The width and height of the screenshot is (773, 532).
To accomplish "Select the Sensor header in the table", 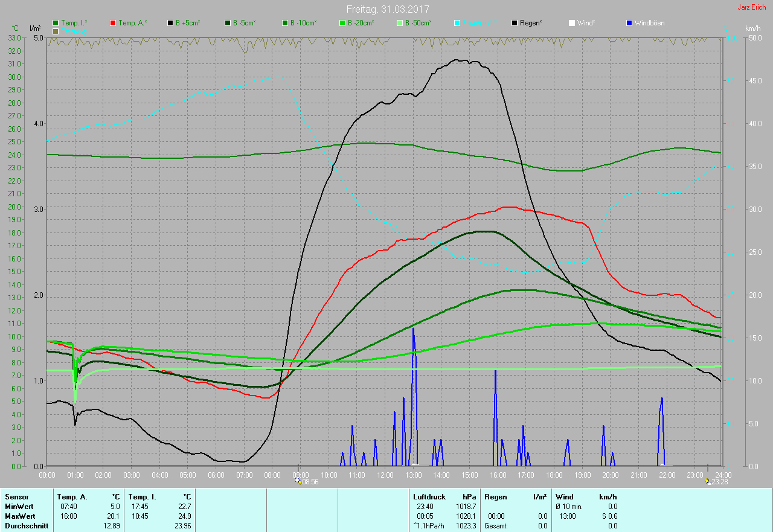I will pyautogui.click(x=16, y=497).
